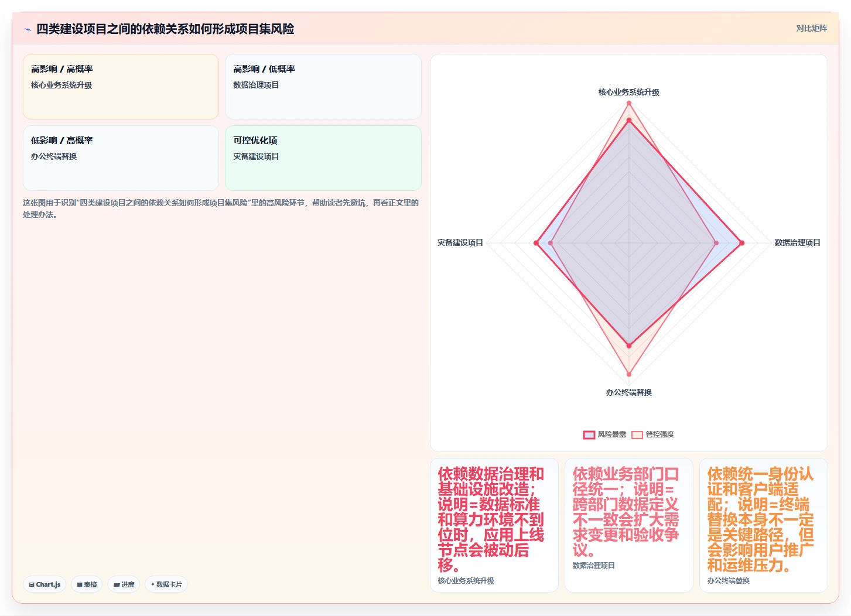Click the 风险暴露 data point on 数据治理项目 axis
Screen dimensions: 851x616
(741, 243)
